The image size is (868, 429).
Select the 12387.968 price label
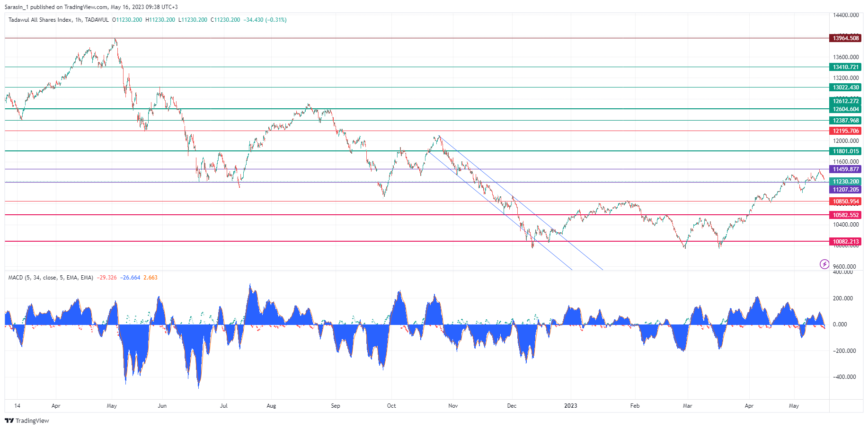[845, 121]
